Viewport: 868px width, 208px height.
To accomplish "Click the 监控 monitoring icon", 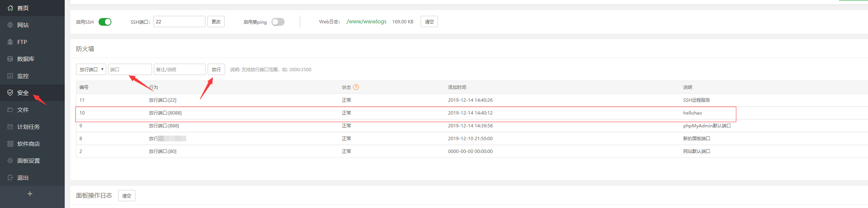I will click(10, 76).
